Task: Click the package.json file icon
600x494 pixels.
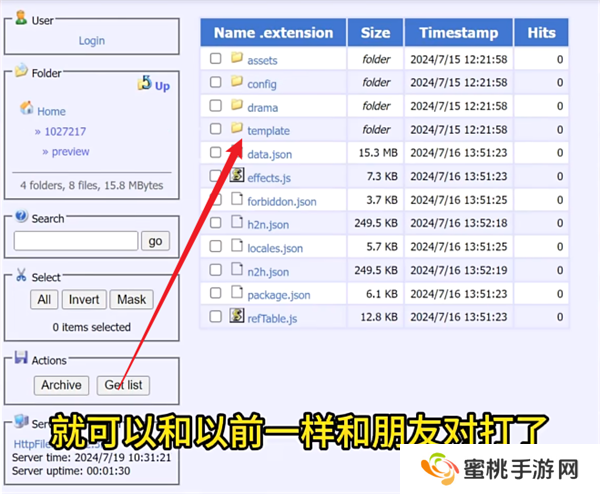Action: pos(237,294)
